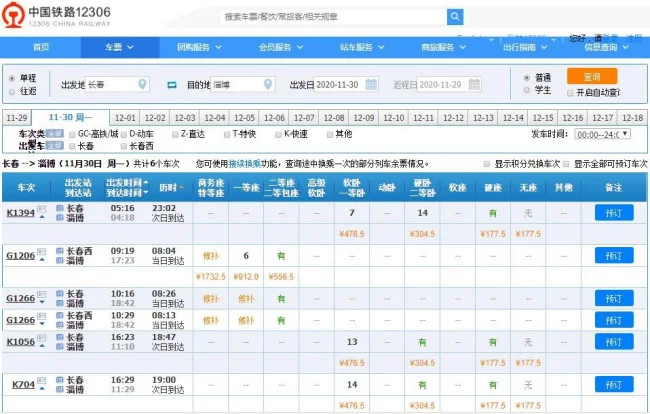Open the 会员服务 navigation menu
Image resolution: width=650 pixels, height=414 pixels.
coord(281,47)
